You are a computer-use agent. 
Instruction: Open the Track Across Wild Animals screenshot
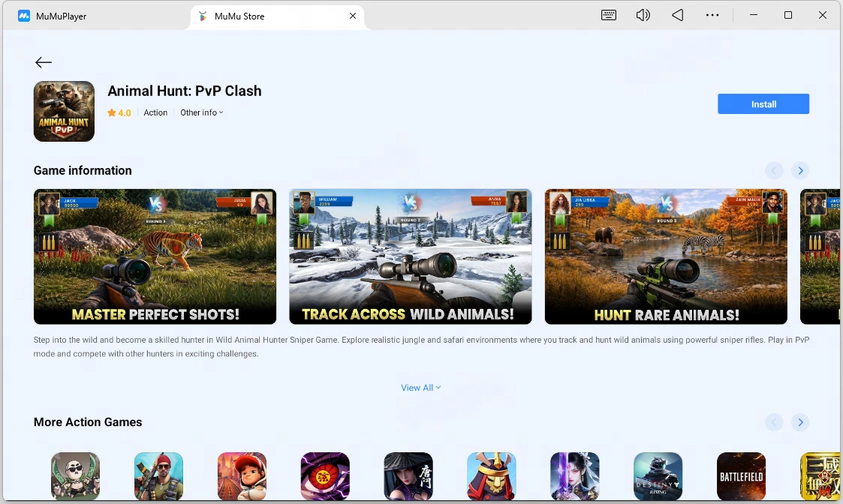[410, 256]
